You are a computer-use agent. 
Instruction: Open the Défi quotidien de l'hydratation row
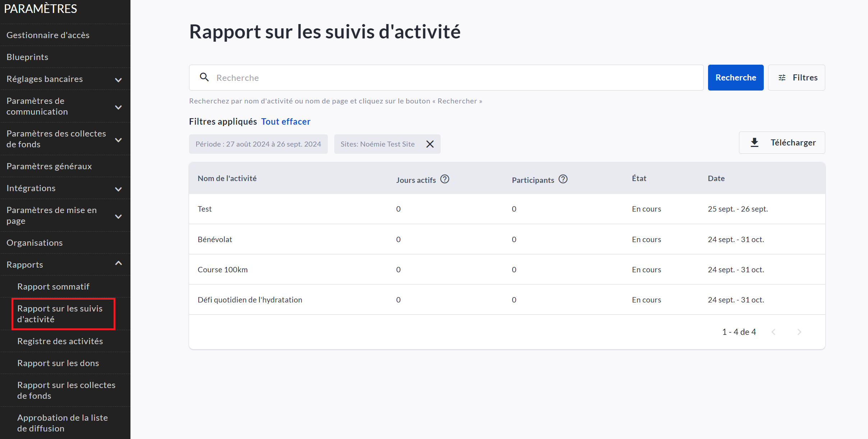click(x=250, y=300)
